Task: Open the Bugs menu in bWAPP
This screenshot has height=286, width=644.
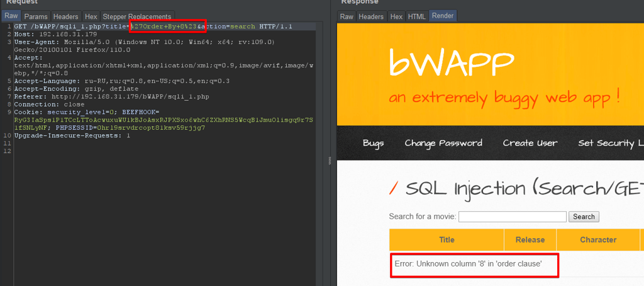Action: 374,143
